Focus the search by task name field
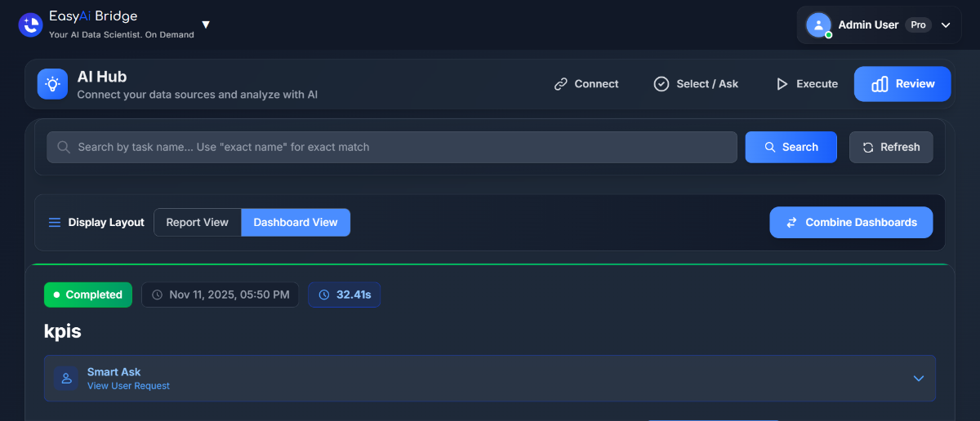980x421 pixels. point(392,148)
